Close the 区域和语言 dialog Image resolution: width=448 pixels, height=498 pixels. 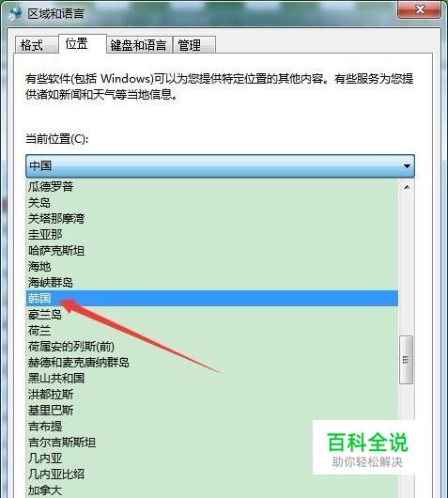pyautogui.click(x=419, y=9)
